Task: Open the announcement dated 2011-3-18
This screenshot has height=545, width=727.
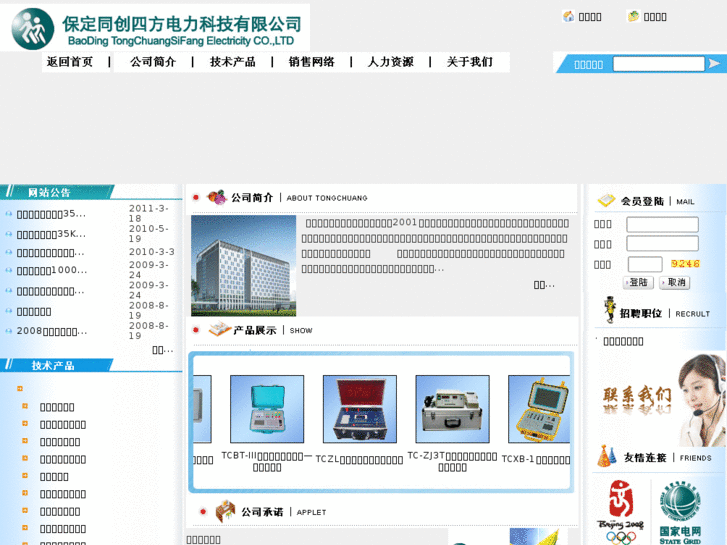Action: [x=51, y=214]
